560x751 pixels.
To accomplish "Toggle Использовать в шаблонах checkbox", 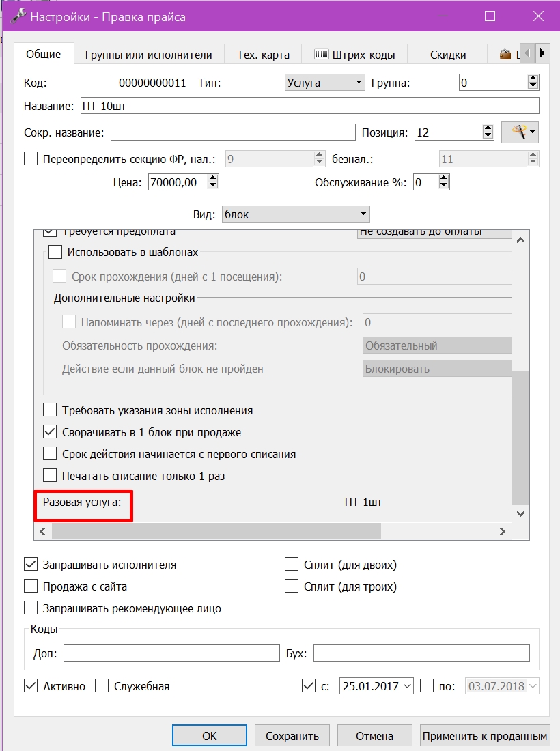I will (x=55, y=252).
